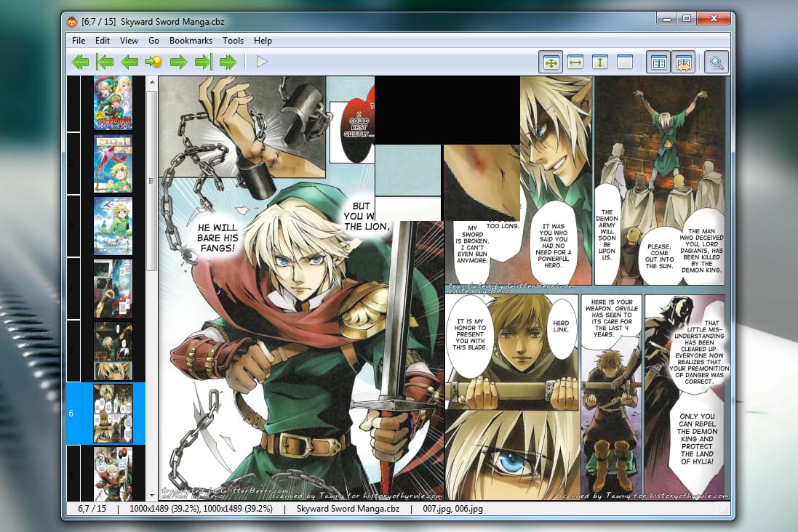The width and height of the screenshot is (798, 532).
Task: Select the page 1 cover thumbnail
Action: (x=113, y=103)
